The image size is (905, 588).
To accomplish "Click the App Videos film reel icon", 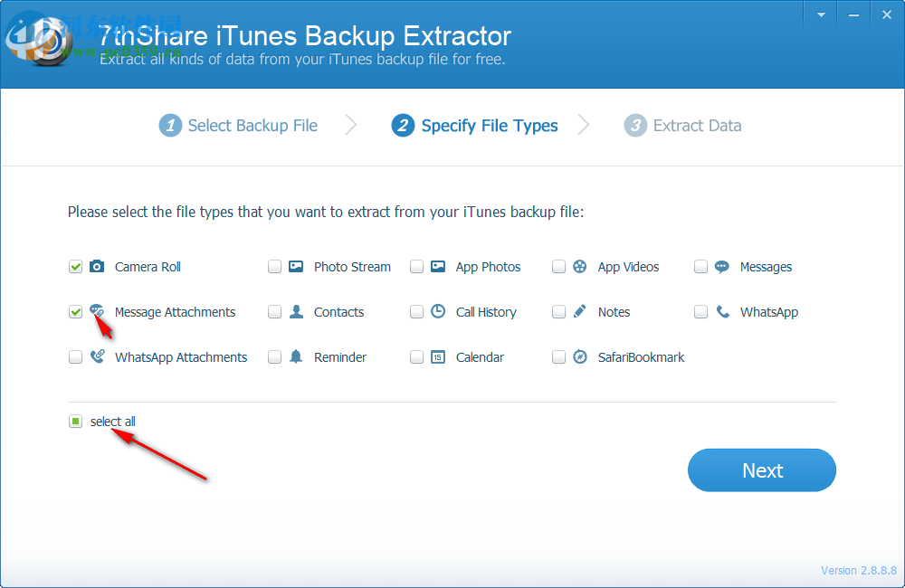I will pyautogui.click(x=579, y=267).
